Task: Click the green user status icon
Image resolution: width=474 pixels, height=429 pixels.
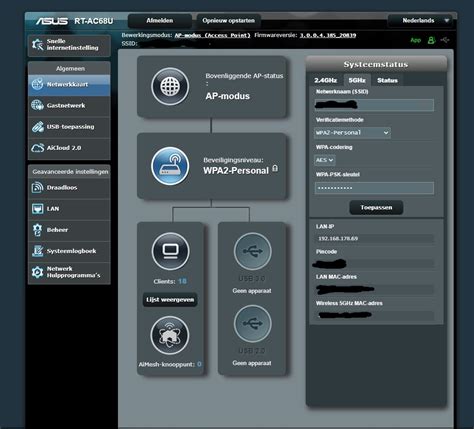Action: tap(431, 40)
